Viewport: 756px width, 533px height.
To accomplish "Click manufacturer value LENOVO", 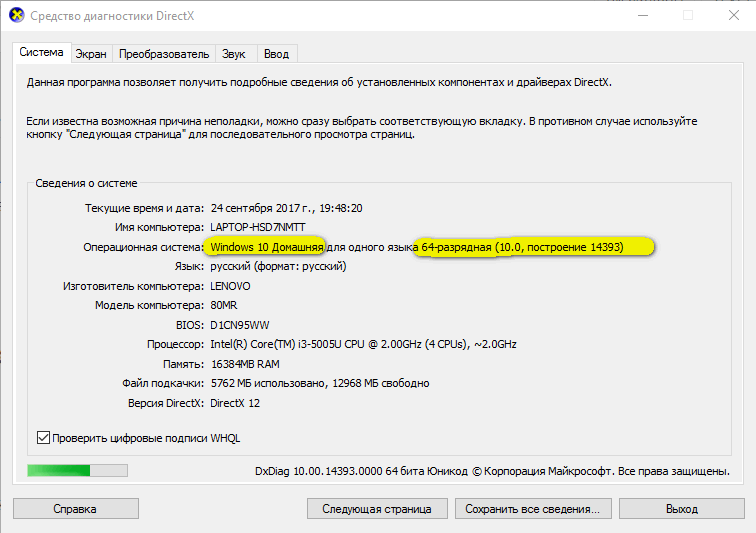I will click(x=230, y=286).
